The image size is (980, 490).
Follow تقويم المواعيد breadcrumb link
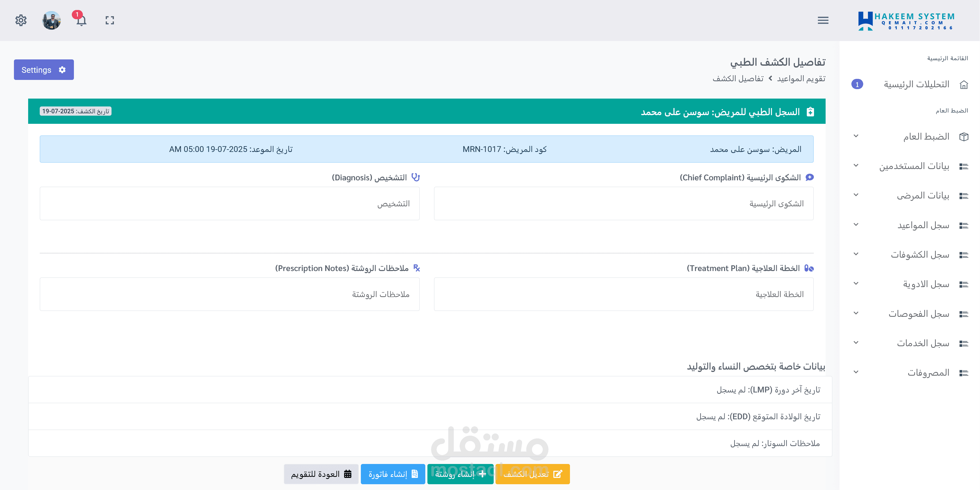[x=801, y=79]
